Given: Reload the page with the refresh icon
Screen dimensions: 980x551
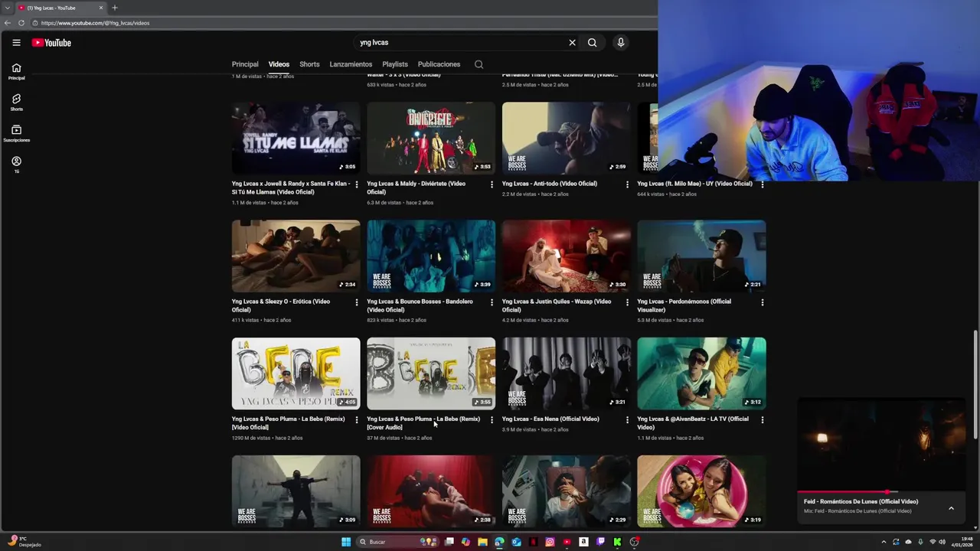Looking at the screenshot, I should (21, 23).
